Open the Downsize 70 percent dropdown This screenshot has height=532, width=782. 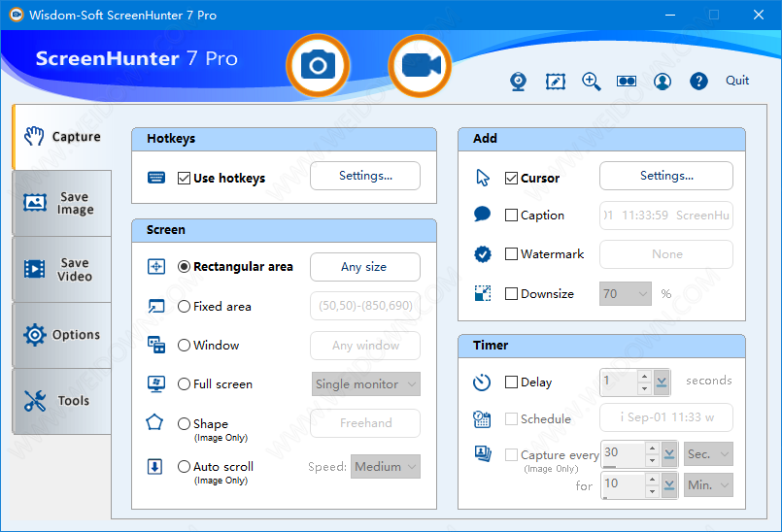[x=626, y=294]
